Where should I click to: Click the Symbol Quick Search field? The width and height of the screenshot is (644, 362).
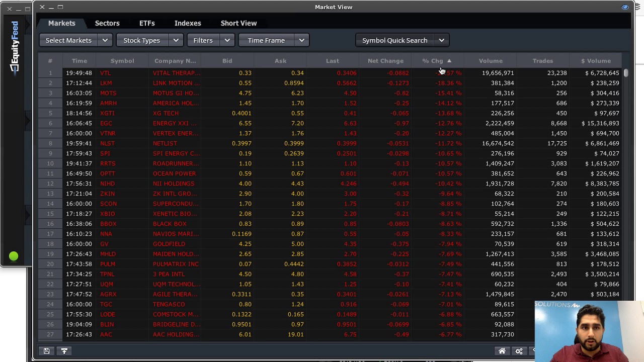(395, 40)
